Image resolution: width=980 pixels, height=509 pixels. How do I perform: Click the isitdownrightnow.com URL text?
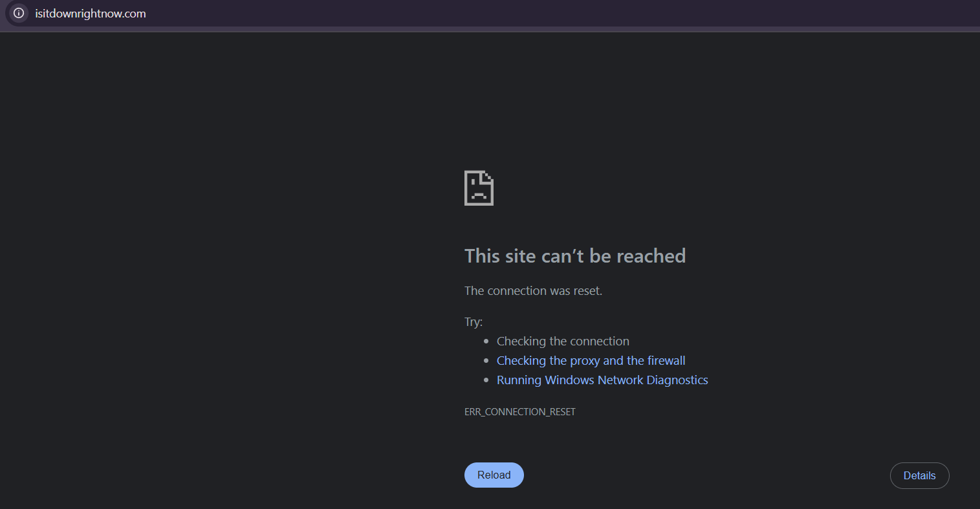[x=91, y=14]
